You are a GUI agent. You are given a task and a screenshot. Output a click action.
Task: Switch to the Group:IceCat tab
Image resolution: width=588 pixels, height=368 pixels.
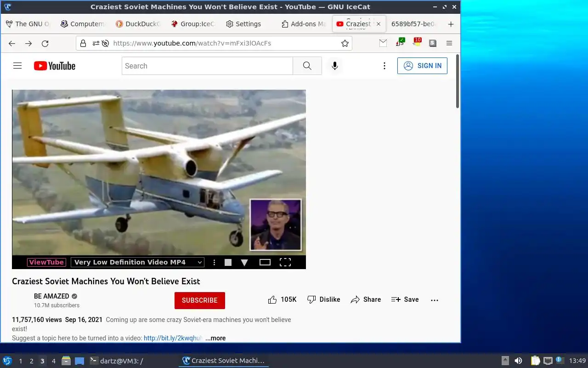(193, 24)
